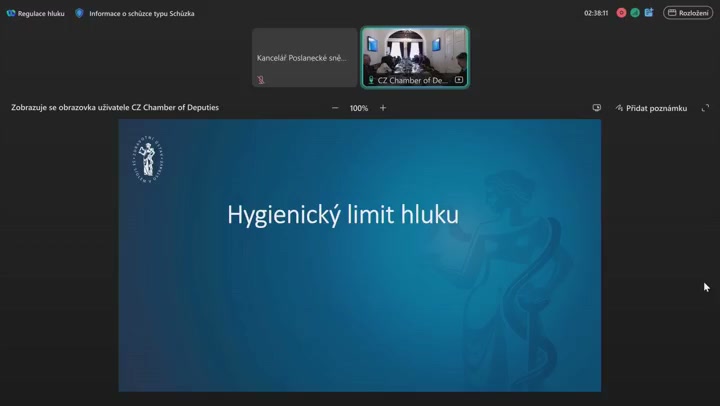720x406 pixels.
Task: Select the CZ Chamber of Deputies video tile
Action: pyautogui.click(x=415, y=57)
